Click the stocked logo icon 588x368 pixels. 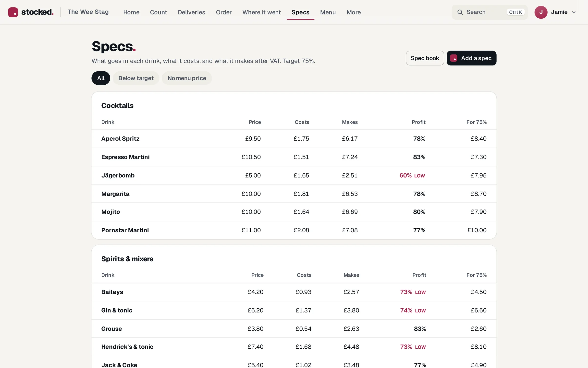coord(13,12)
